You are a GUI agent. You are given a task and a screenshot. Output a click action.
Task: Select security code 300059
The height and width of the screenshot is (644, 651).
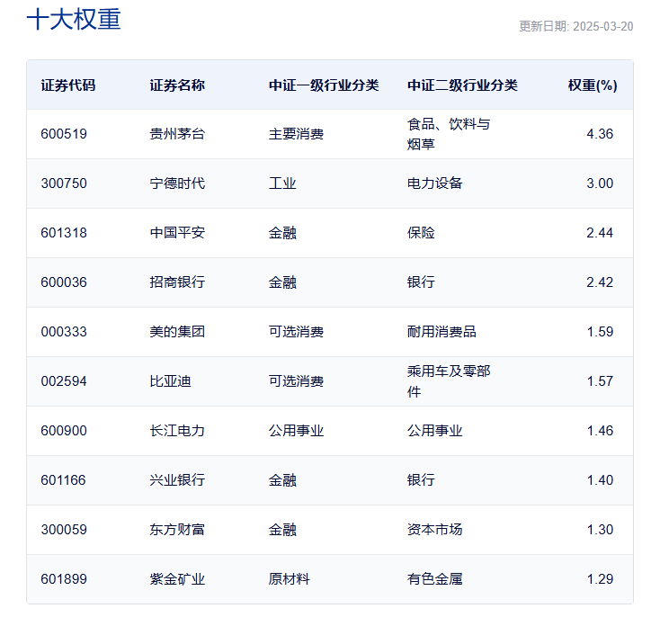[x=64, y=529]
